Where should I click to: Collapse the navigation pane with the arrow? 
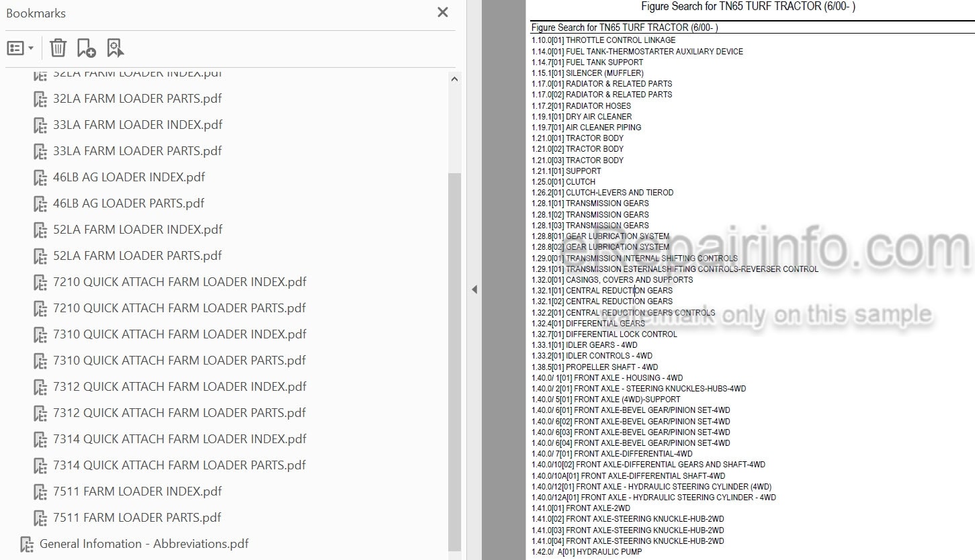474,289
